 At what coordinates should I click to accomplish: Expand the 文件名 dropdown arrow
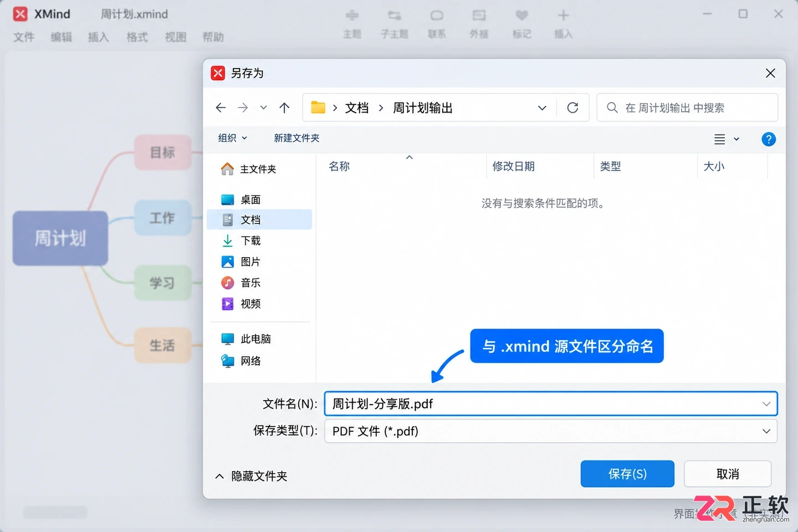pos(766,403)
